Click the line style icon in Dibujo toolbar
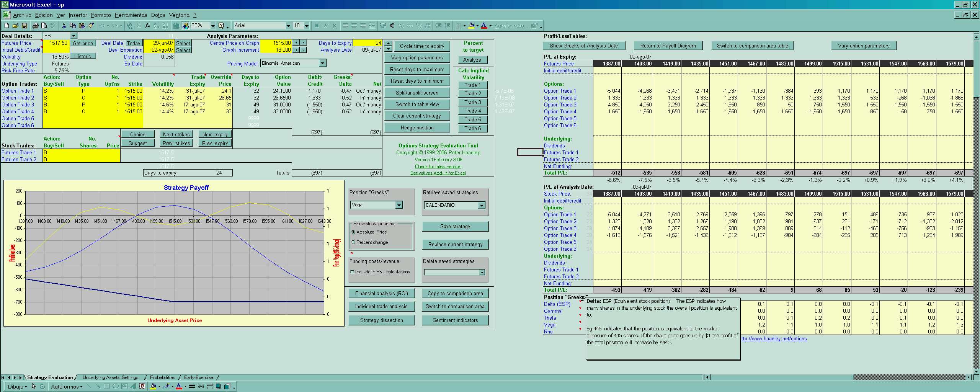980x392 pixels. pyautogui.click(x=192, y=386)
